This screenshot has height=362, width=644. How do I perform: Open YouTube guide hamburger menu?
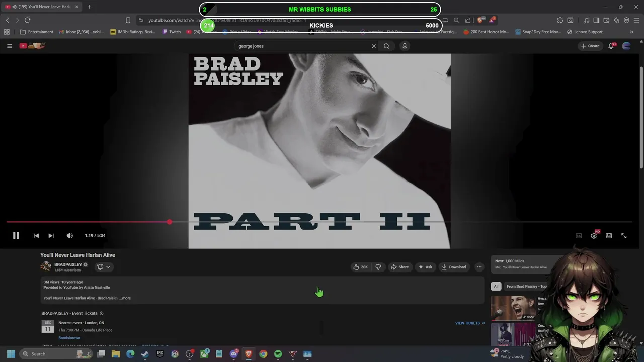click(9, 46)
